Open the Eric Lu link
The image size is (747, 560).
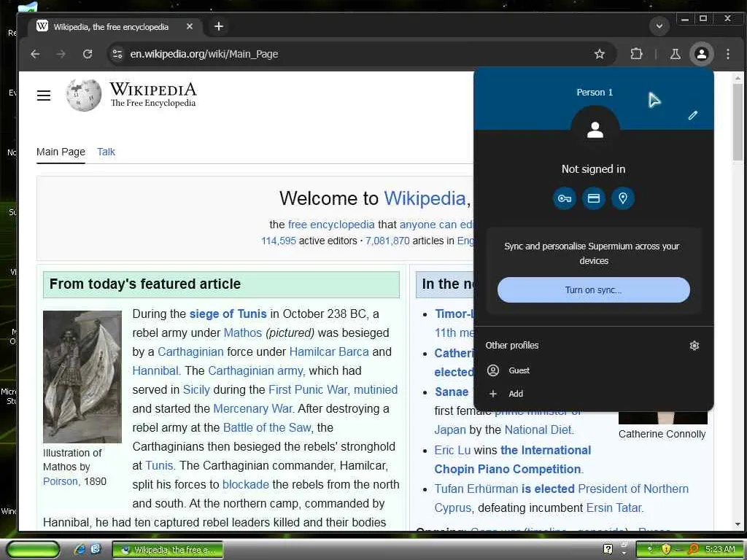[x=452, y=450]
